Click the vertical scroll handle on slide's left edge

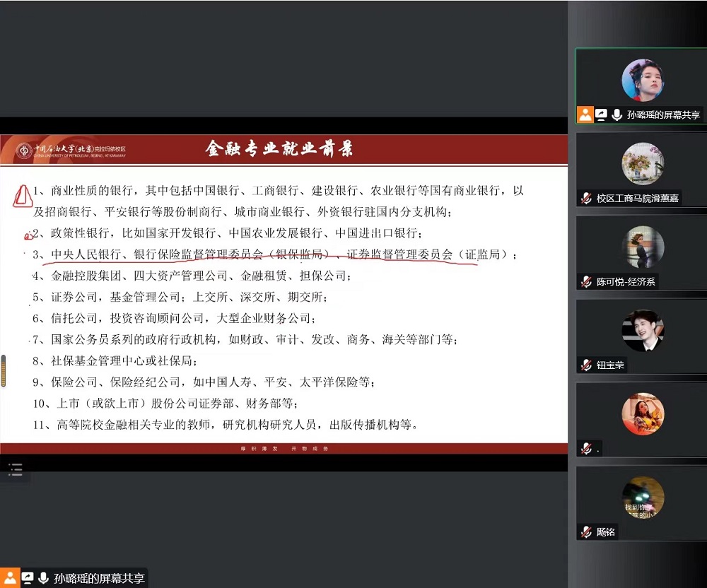tap(4, 370)
